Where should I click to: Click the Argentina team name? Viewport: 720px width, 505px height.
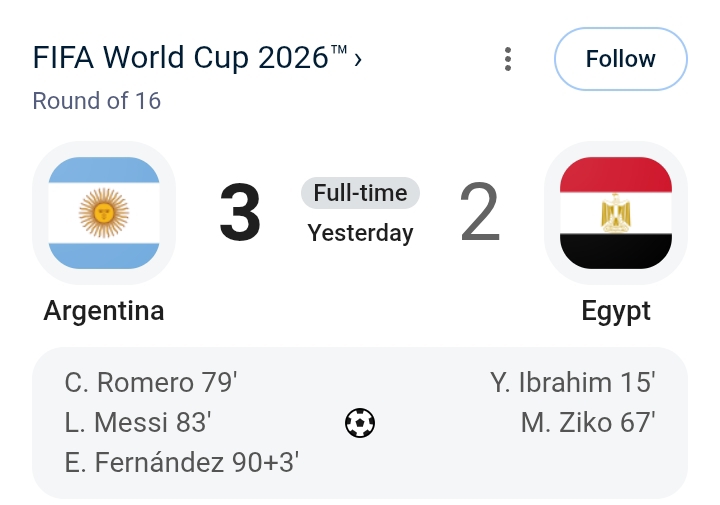point(104,311)
